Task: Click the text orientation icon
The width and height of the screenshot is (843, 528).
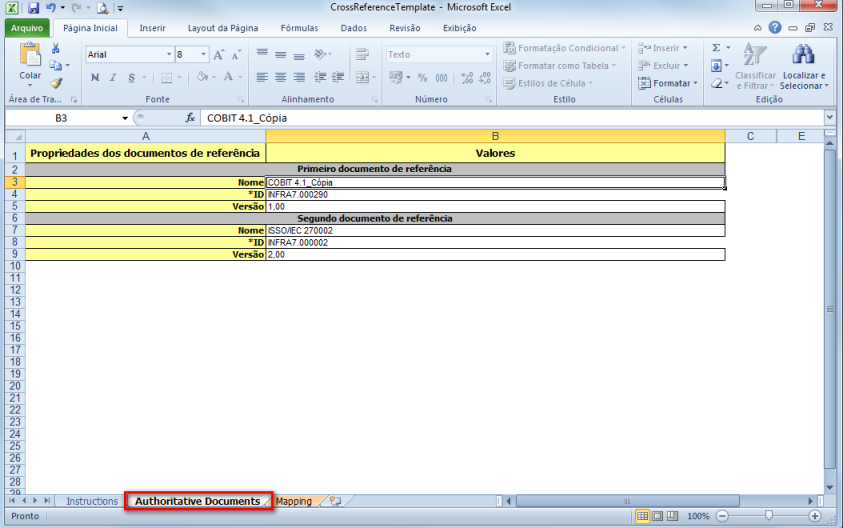Action: point(321,54)
